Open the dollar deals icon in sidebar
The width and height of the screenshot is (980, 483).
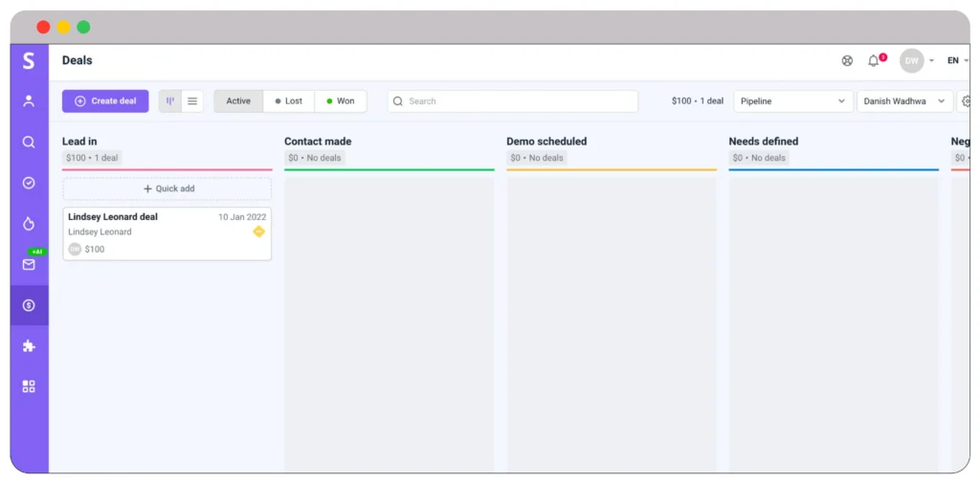click(x=29, y=305)
